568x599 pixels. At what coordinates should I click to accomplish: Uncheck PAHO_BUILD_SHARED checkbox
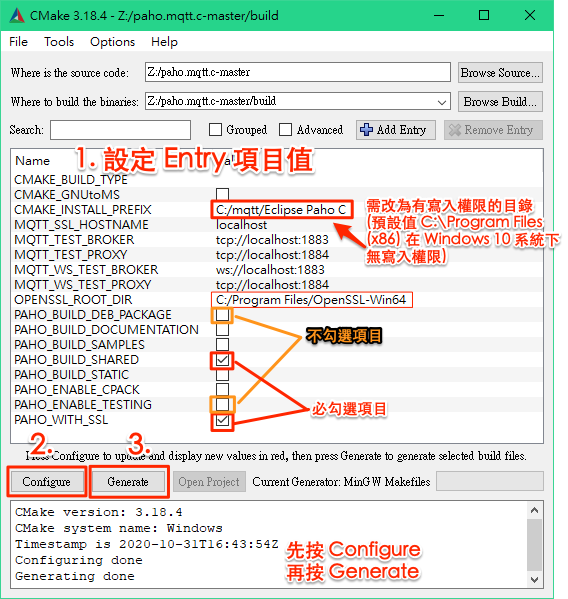click(222, 360)
